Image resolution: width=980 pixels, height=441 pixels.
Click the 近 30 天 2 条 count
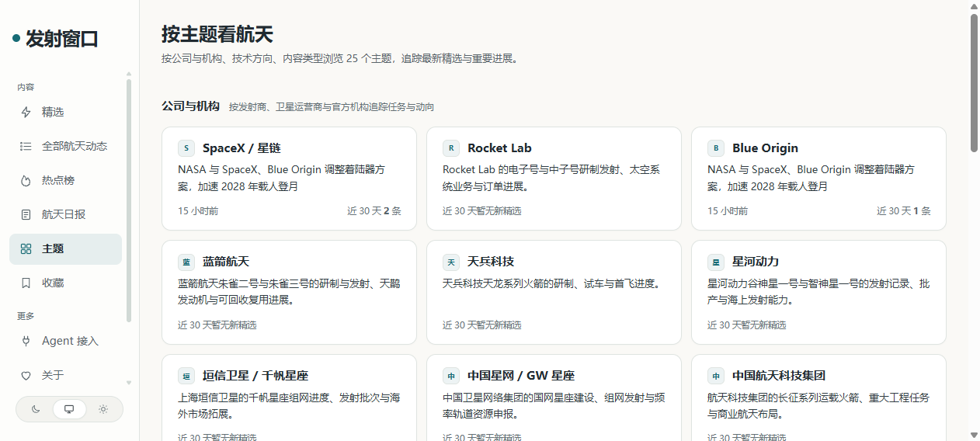(374, 211)
